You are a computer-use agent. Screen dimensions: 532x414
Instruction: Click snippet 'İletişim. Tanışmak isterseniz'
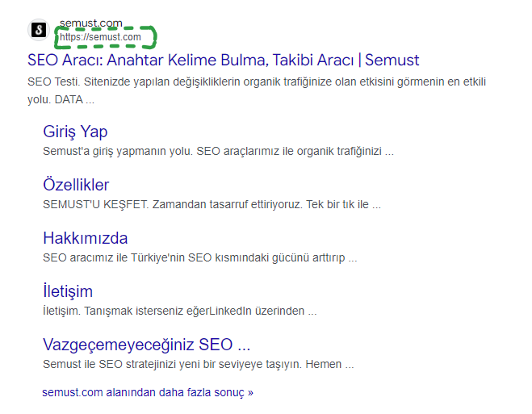click(180, 311)
